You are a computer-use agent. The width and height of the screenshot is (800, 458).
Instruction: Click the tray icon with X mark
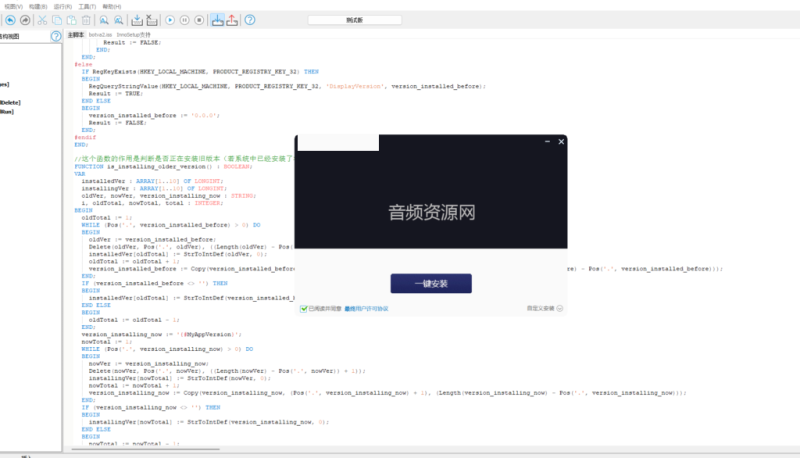click(152, 20)
